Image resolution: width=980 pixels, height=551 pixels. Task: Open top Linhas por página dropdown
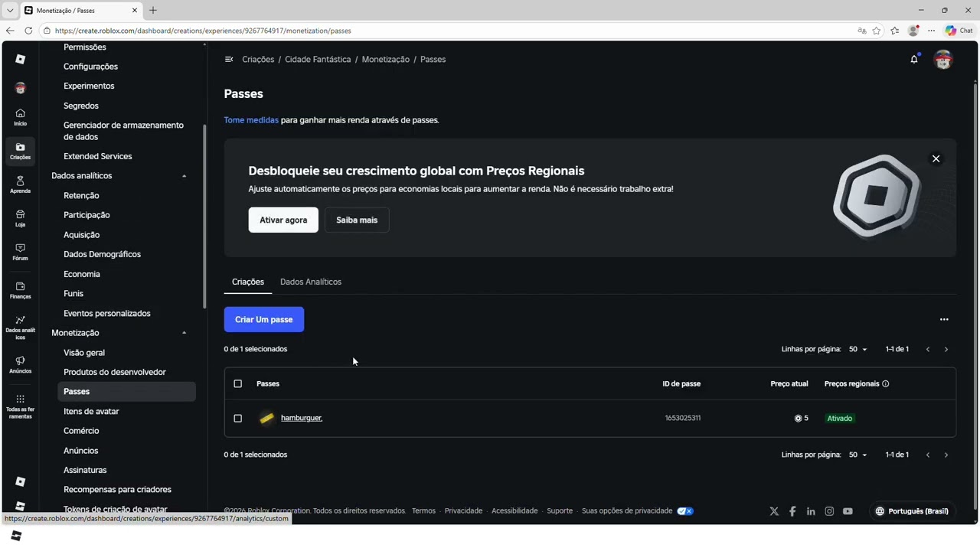point(857,349)
